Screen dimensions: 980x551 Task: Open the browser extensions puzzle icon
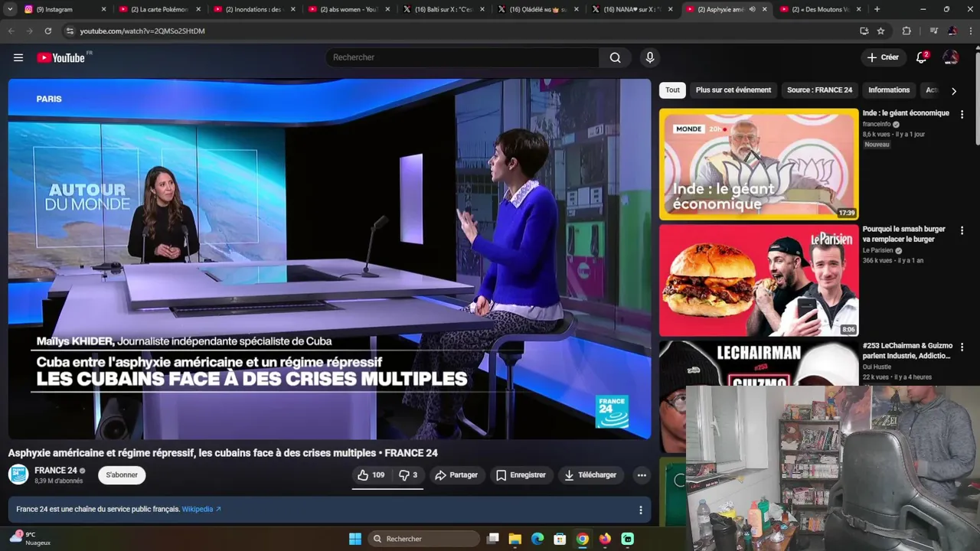pyautogui.click(x=906, y=31)
